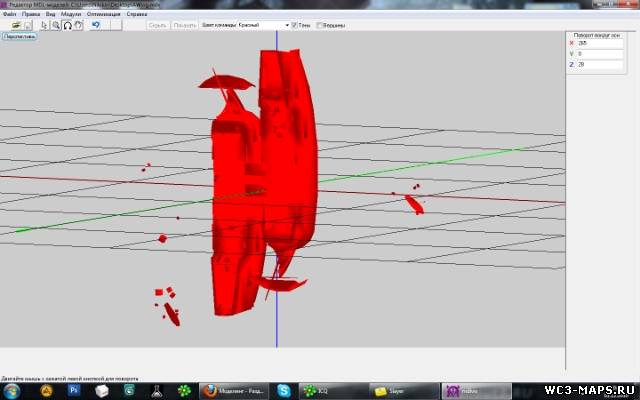Click the Z axis rotation field
640x400 pixels.
[x=598, y=64]
